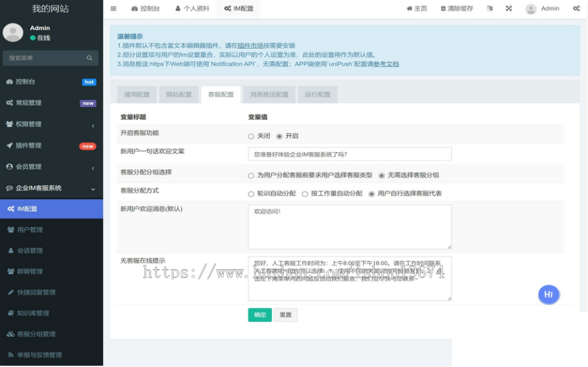Click the cubes icon beside 客服分组管理
588x367 pixels.
(x=11, y=334)
